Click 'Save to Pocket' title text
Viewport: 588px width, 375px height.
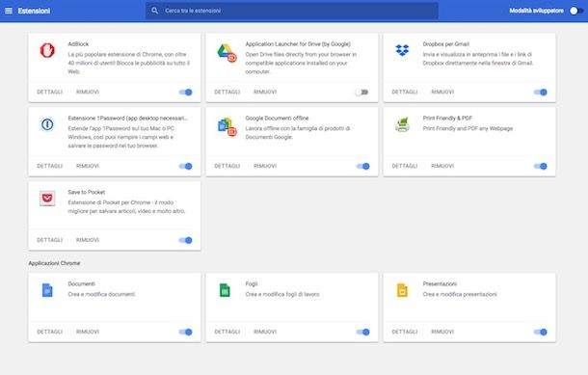[86, 192]
